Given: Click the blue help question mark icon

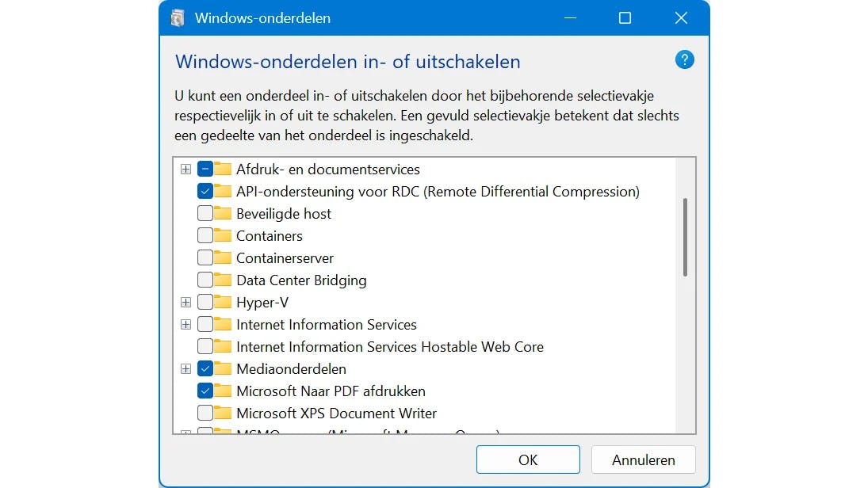Looking at the screenshot, I should 684,59.
